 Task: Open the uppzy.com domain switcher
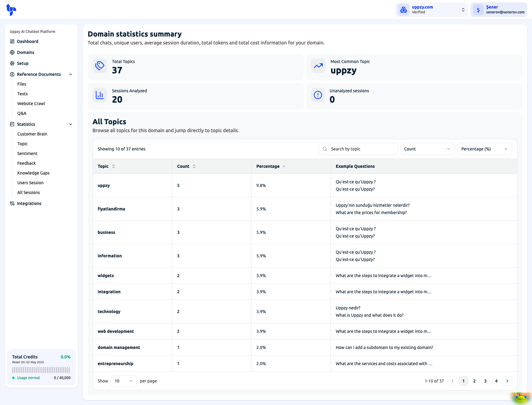(432, 10)
